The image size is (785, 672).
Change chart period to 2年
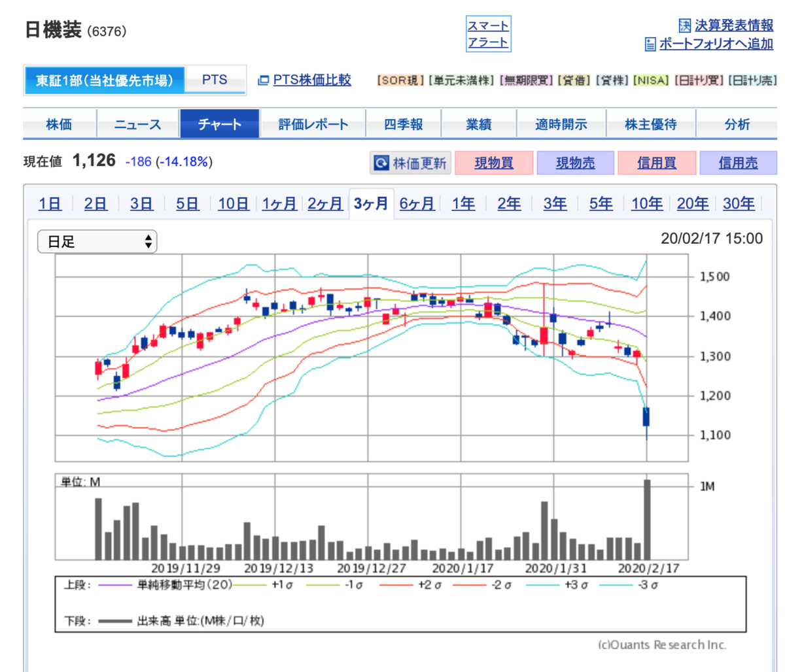coord(509,204)
